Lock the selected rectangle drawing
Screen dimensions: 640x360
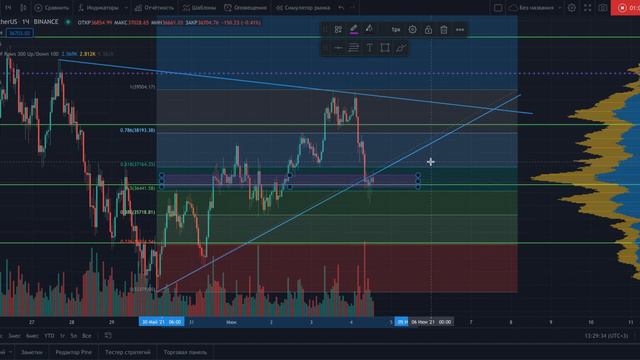[x=428, y=29]
